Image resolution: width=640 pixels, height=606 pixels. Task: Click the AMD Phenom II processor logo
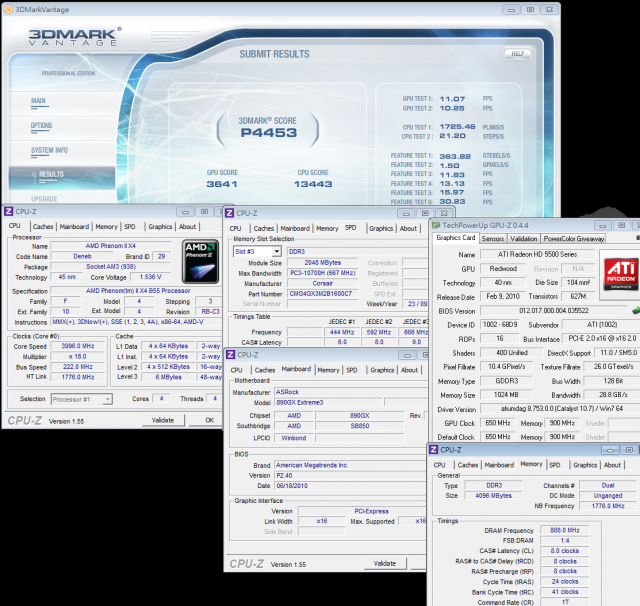200,262
